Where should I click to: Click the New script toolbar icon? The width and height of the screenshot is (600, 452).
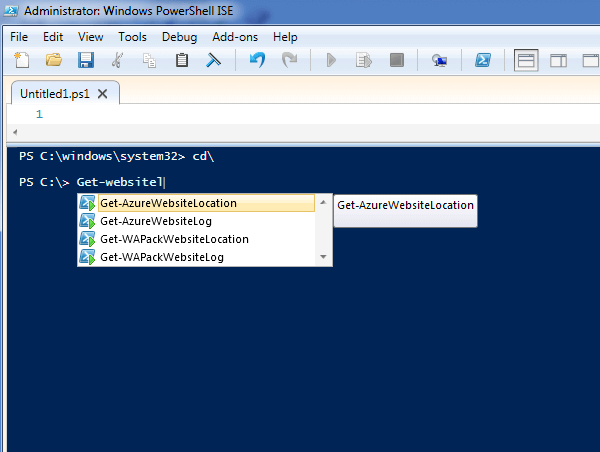pyautogui.click(x=21, y=60)
